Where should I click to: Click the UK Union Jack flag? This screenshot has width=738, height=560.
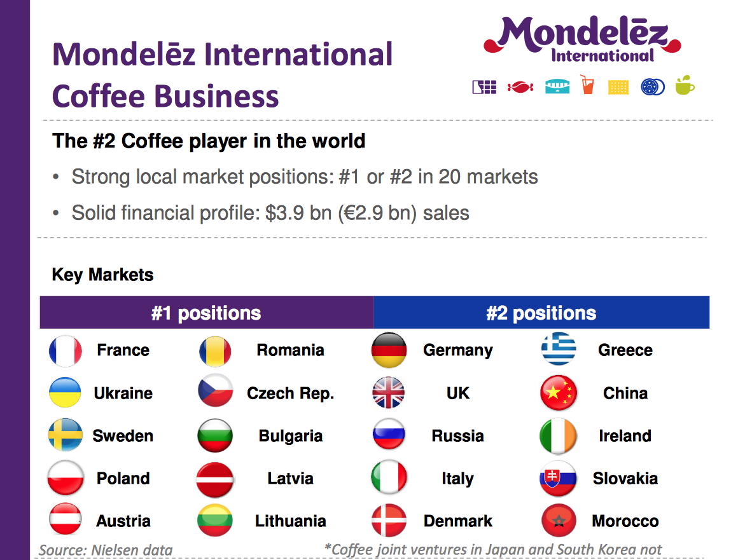click(389, 393)
